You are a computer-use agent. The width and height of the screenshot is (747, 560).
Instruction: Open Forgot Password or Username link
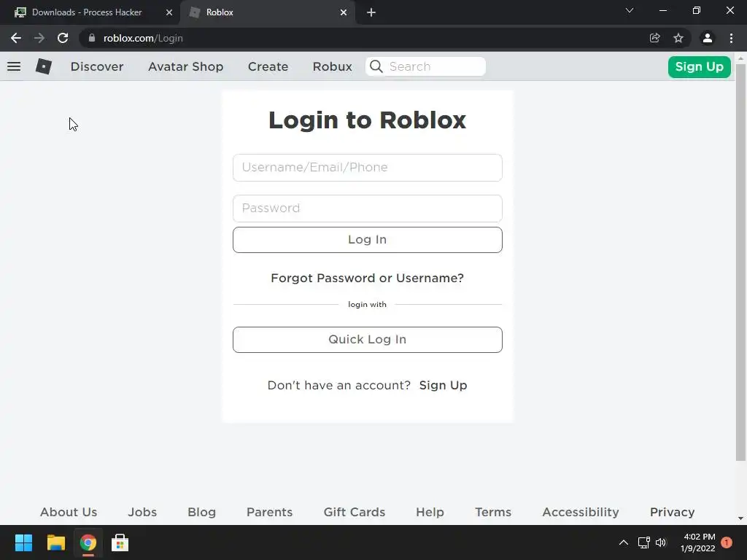click(368, 278)
